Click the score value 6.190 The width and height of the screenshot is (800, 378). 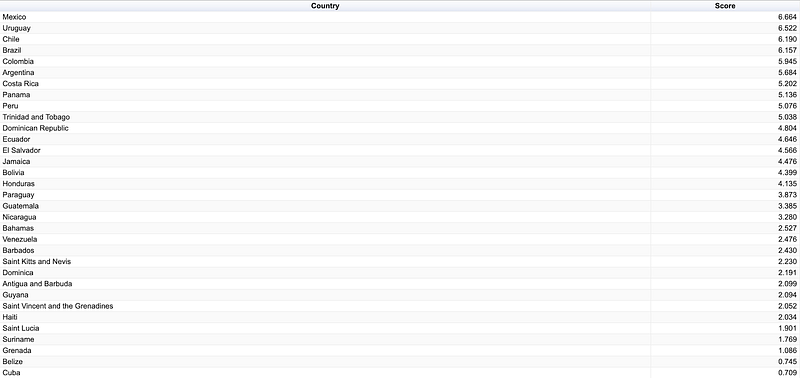click(787, 39)
